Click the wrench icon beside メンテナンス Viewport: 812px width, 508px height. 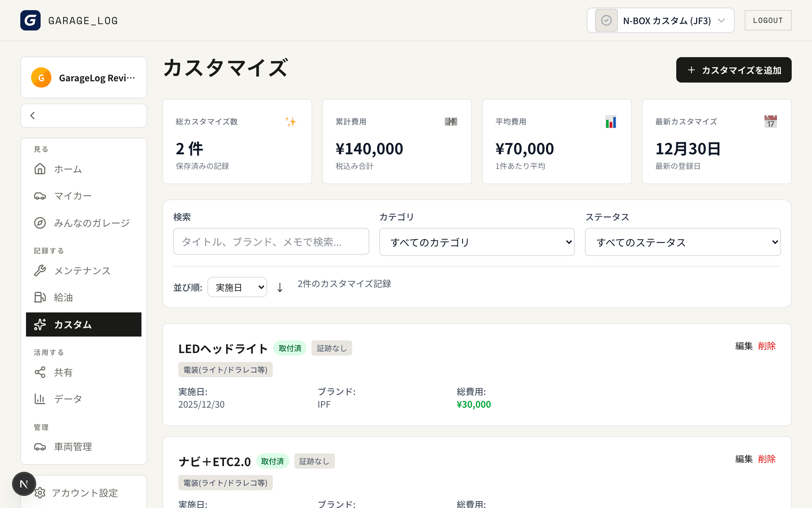click(x=40, y=271)
